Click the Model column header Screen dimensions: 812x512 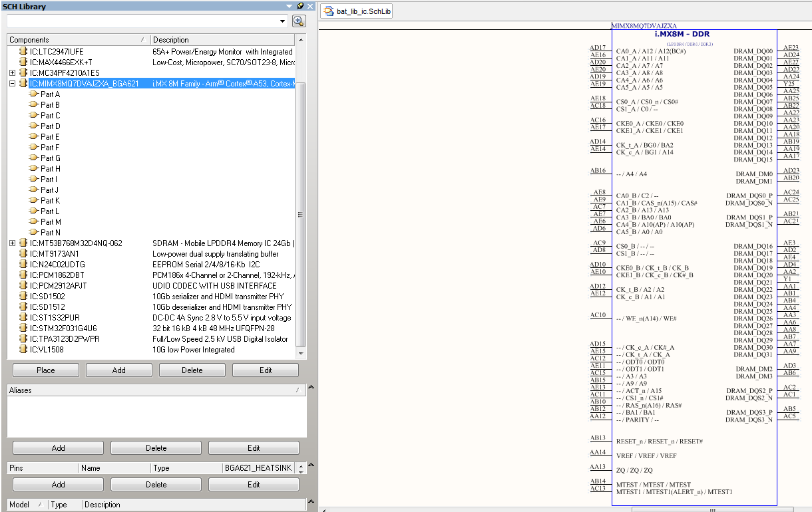29,505
